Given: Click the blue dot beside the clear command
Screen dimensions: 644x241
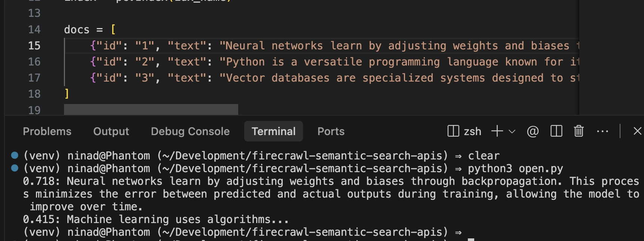Looking at the screenshot, I should (x=15, y=155).
